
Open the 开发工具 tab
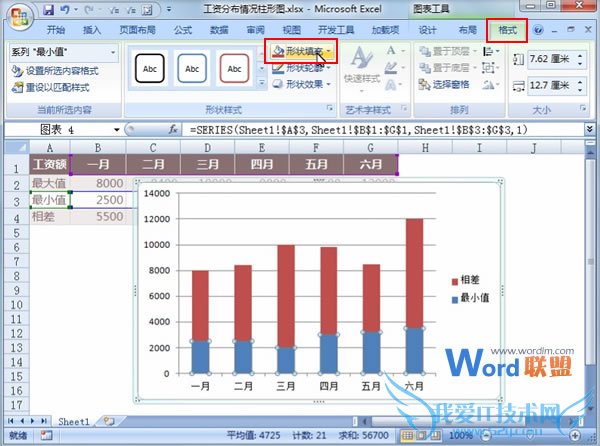tap(336, 30)
